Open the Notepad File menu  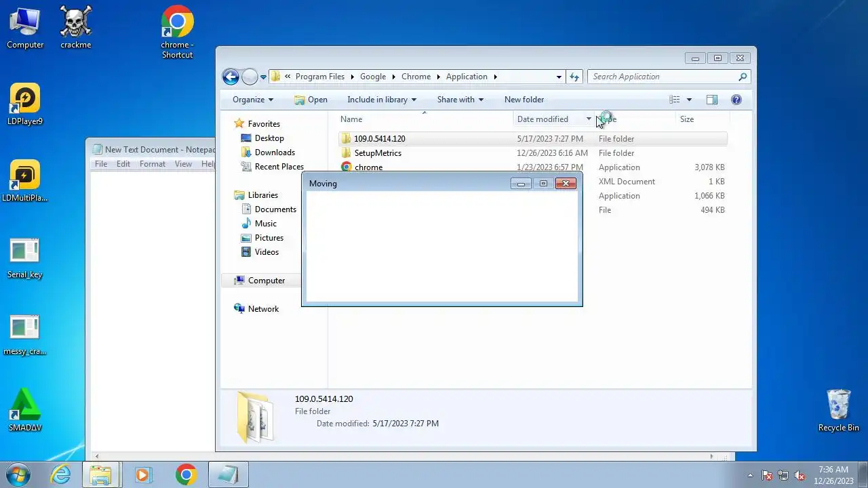[101, 164]
